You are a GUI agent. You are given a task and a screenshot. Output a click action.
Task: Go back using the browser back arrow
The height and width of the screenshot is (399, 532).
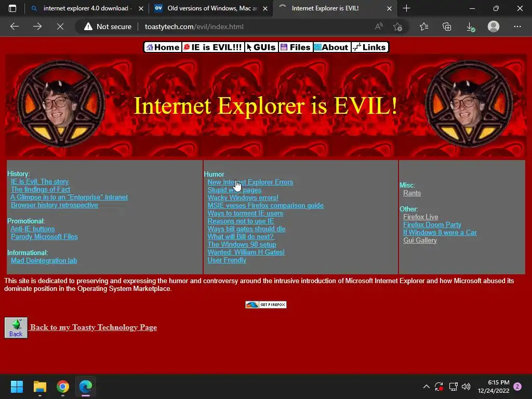click(x=15, y=26)
